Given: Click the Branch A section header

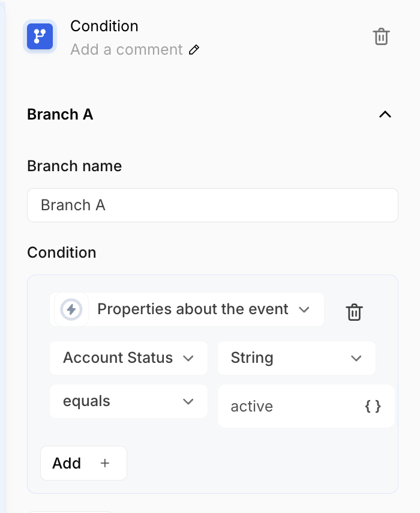Looking at the screenshot, I should (60, 114).
